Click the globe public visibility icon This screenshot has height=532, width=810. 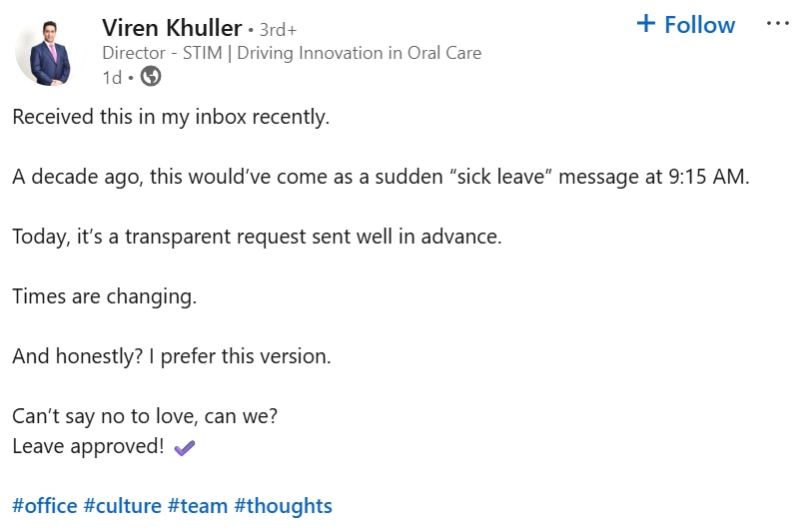pos(151,77)
